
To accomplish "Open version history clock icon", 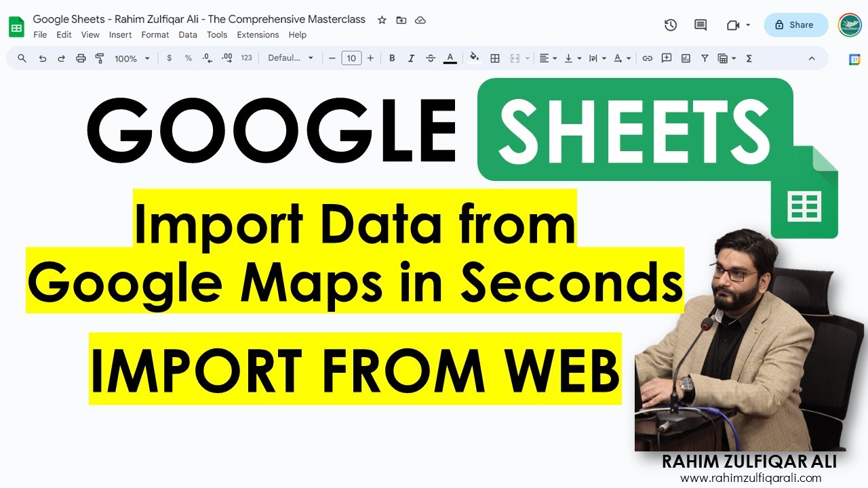I will tap(671, 25).
